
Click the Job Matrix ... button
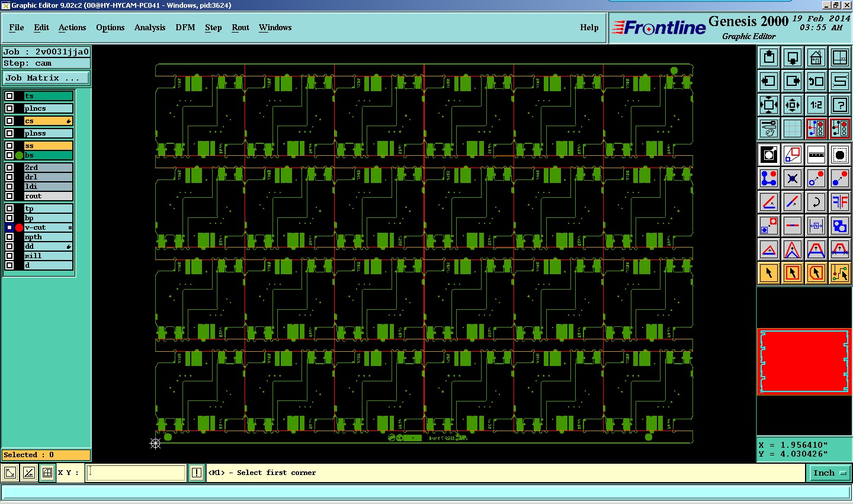point(46,78)
